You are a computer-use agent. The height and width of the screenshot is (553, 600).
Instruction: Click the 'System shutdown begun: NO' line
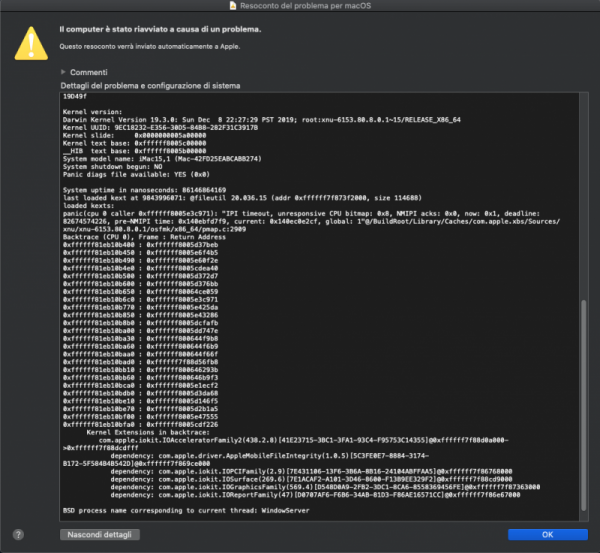(112, 166)
